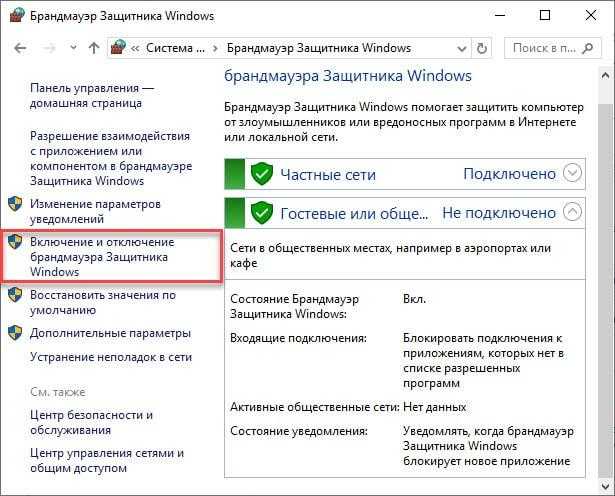
Task: Open breadcrumb arrow after 'Система ...'
Action: point(215,48)
